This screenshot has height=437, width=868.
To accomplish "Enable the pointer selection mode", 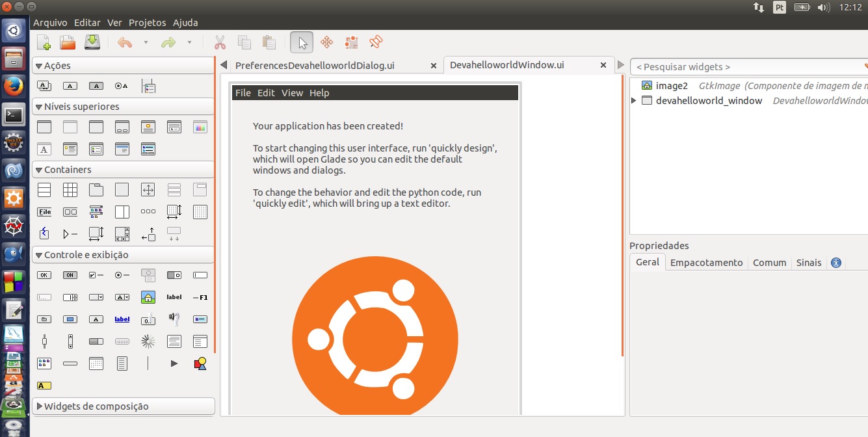I will pos(302,43).
